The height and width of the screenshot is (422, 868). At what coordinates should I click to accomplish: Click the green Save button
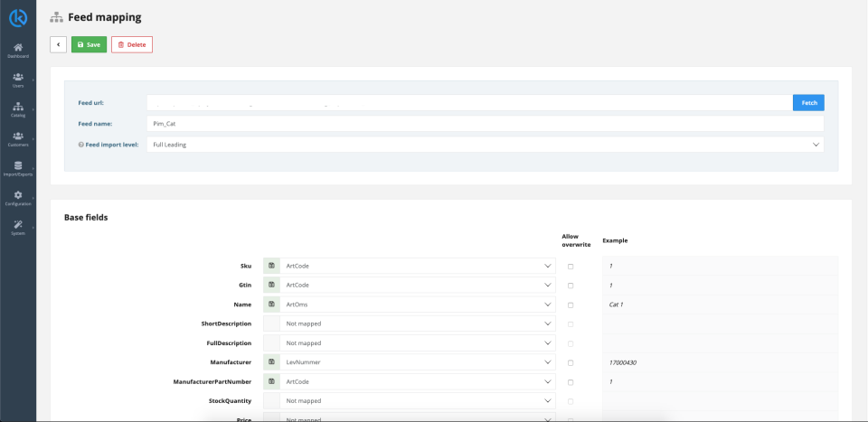coord(90,45)
